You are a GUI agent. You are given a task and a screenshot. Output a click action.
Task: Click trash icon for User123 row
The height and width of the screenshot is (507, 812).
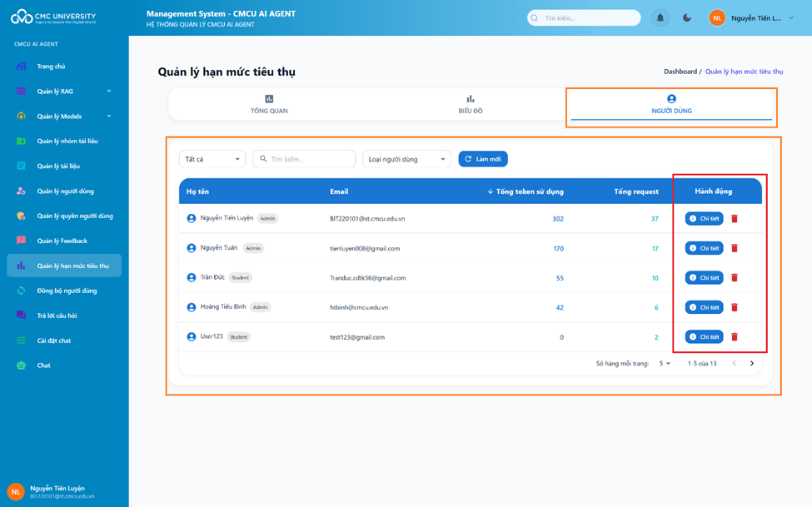click(x=735, y=337)
